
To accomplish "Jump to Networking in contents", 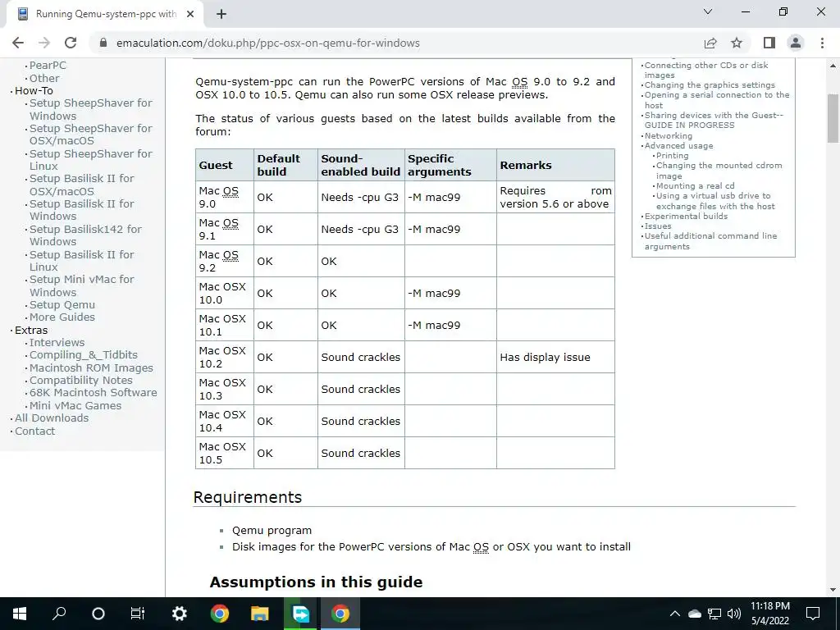I will [668, 136].
